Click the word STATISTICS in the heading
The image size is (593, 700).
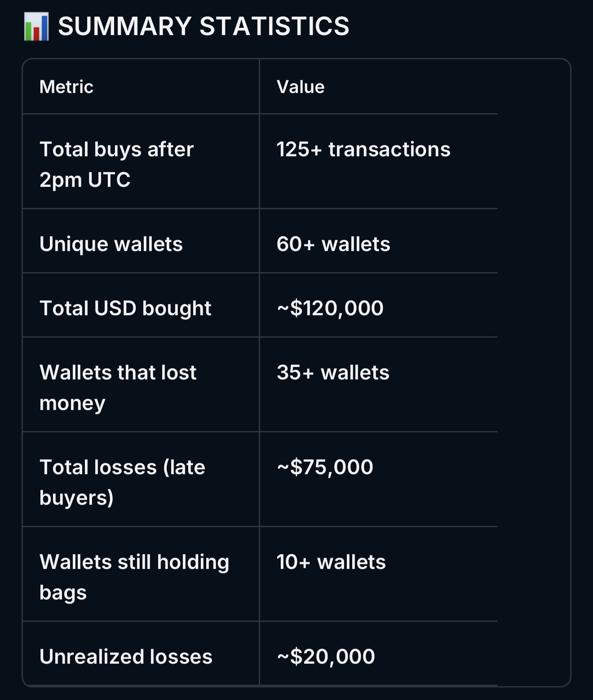coord(274,26)
